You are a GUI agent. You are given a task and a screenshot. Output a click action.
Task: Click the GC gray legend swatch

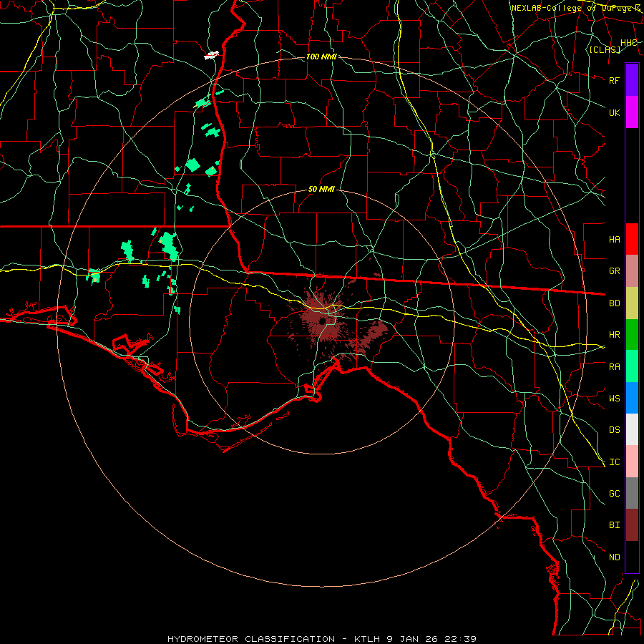[x=632, y=493]
